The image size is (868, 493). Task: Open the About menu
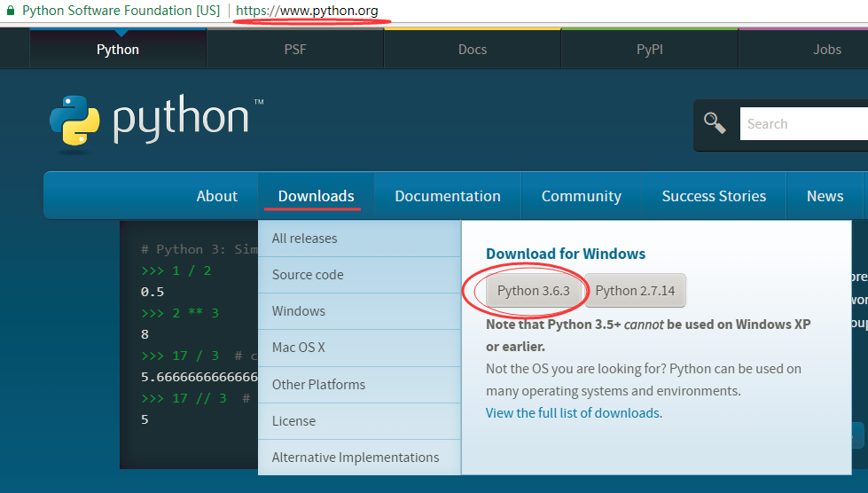point(217,196)
